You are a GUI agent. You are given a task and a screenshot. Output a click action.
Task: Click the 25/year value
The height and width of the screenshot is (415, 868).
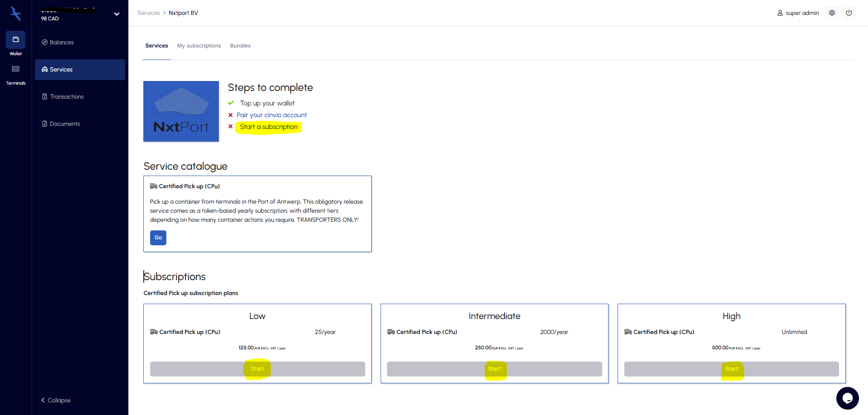325,332
